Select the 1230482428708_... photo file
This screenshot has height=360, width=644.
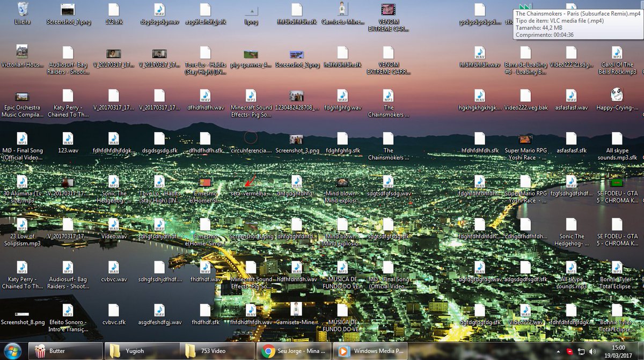coord(297,99)
